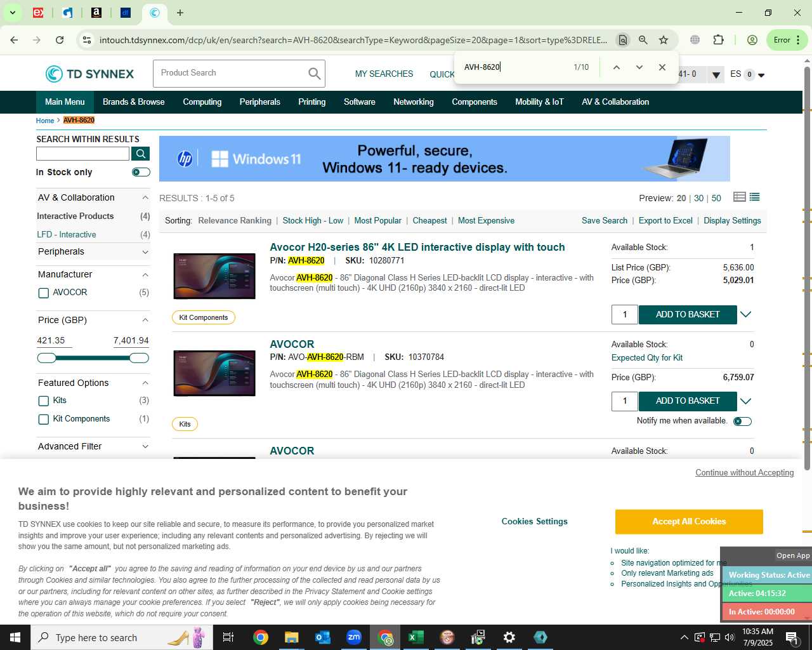
Task: Click the search-within-results magnifier button
Action: [x=141, y=154]
